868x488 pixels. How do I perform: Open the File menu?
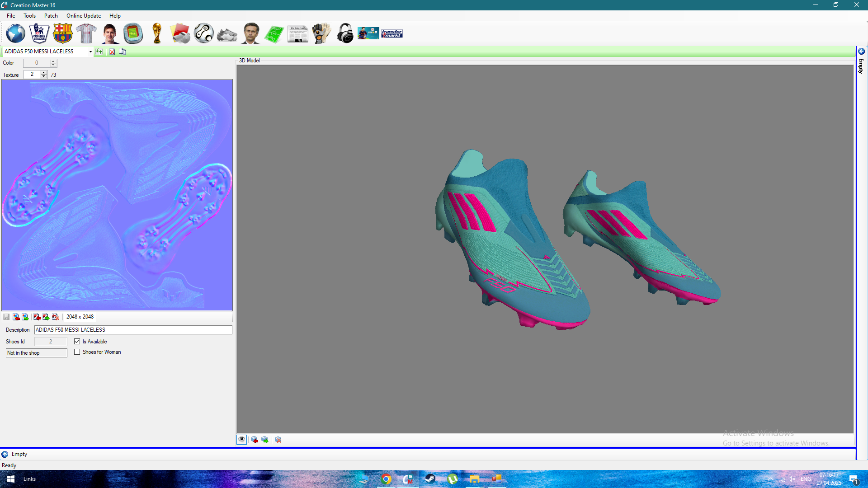coord(11,16)
